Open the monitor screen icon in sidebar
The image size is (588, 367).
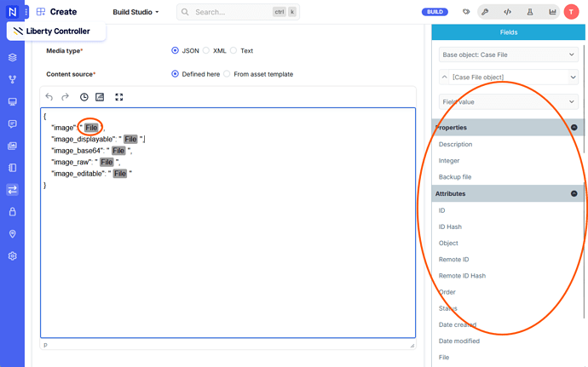(13, 101)
